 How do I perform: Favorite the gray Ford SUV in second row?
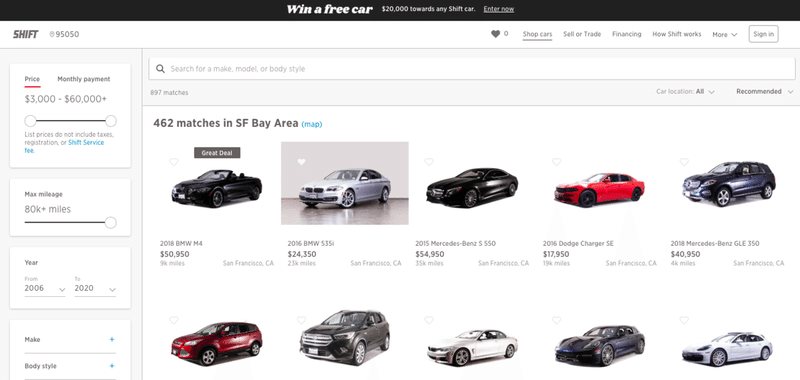[x=302, y=320]
